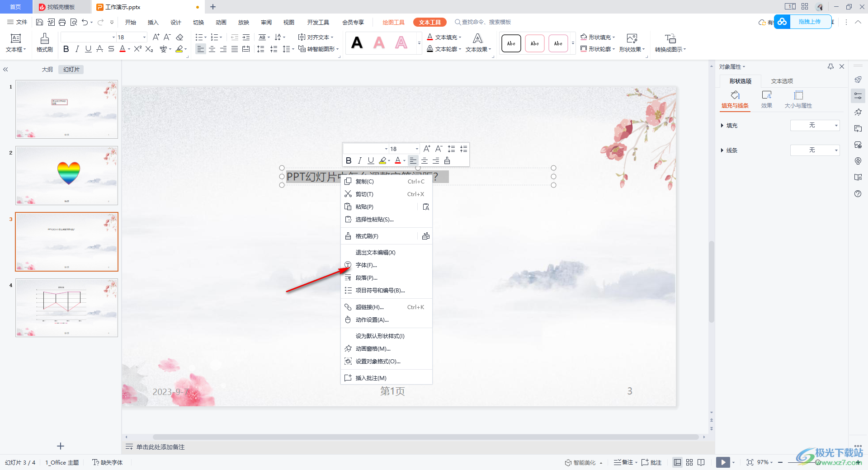Apply subscript formatting
The height and width of the screenshot is (470, 868).
point(149,49)
